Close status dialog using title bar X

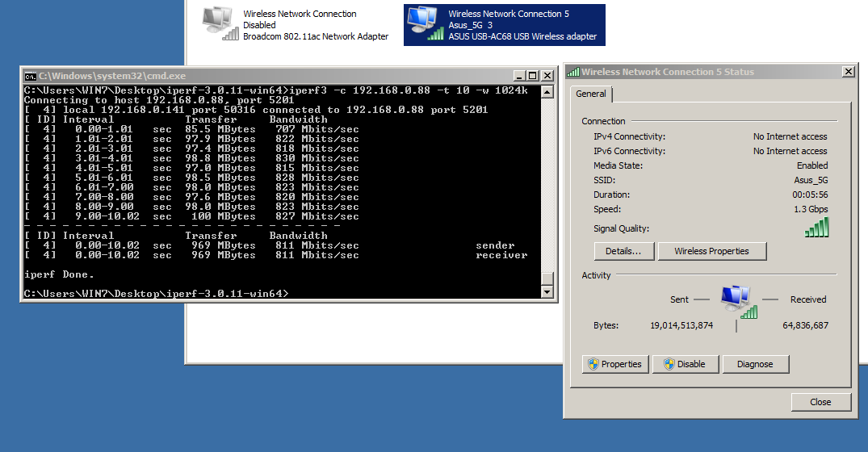(848, 72)
